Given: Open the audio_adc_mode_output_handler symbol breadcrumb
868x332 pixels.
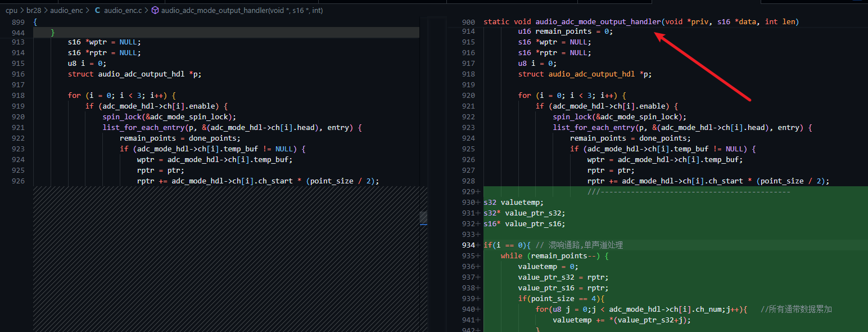Looking at the screenshot, I should pos(242,11).
